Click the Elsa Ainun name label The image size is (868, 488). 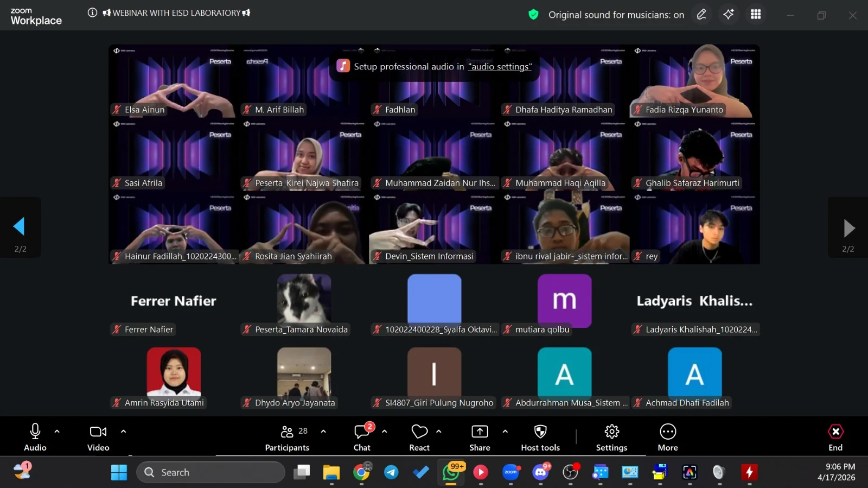coord(139,110)
